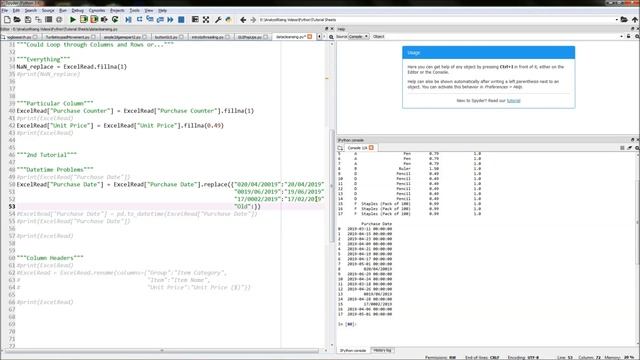Toggle fullscreen mode icon
The image size is (640, 360).
[206, 19]
